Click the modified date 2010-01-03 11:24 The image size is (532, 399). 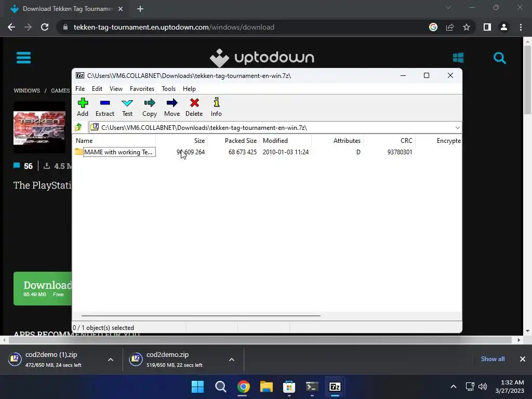tap(286, 152)
